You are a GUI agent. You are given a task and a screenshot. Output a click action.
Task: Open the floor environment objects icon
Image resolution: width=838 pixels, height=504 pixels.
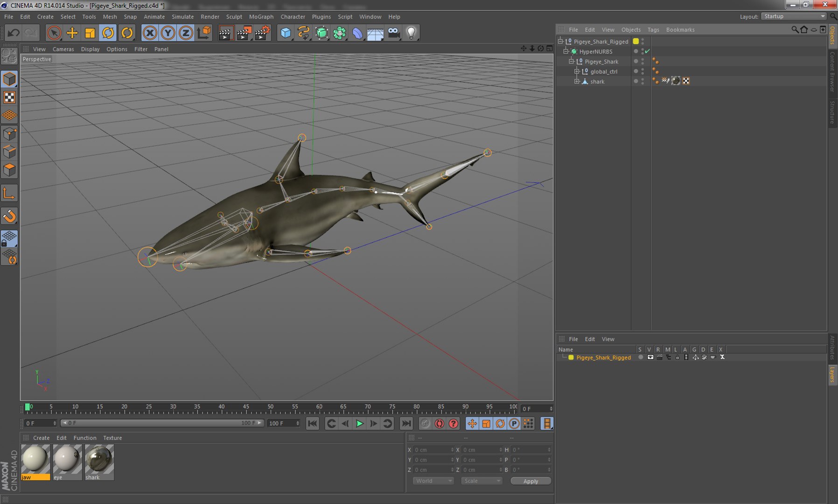pos(375,33)
